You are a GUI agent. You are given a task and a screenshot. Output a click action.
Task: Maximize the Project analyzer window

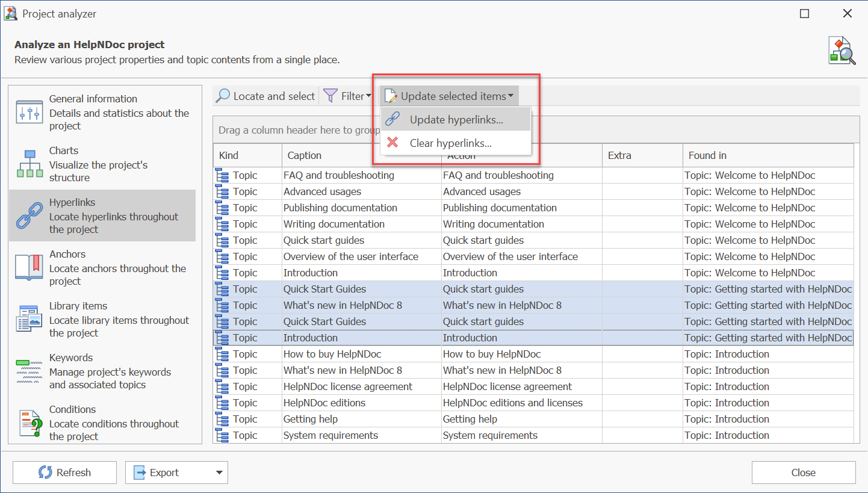click(x=804, y=13)
